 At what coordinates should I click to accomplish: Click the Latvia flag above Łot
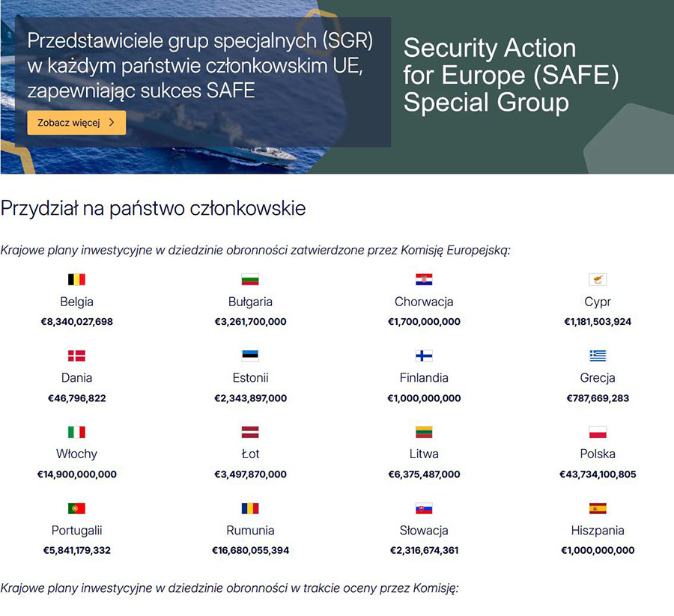click(250, 432)
